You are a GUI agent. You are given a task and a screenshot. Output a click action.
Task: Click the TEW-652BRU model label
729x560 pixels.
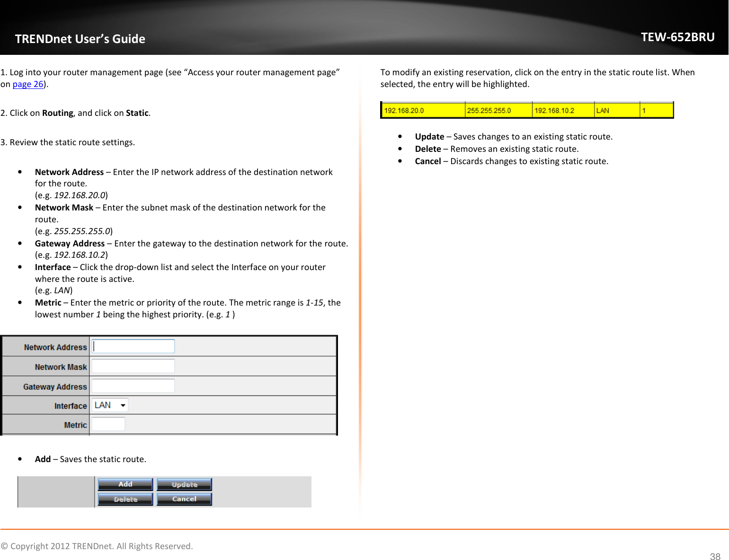pos(678,37)
